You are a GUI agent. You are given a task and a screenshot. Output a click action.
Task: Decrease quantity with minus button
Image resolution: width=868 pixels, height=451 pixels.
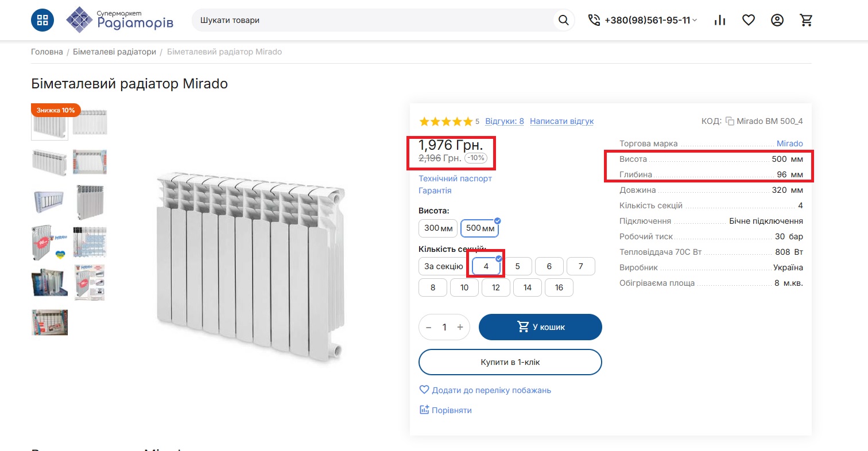(x=428, y=327)
